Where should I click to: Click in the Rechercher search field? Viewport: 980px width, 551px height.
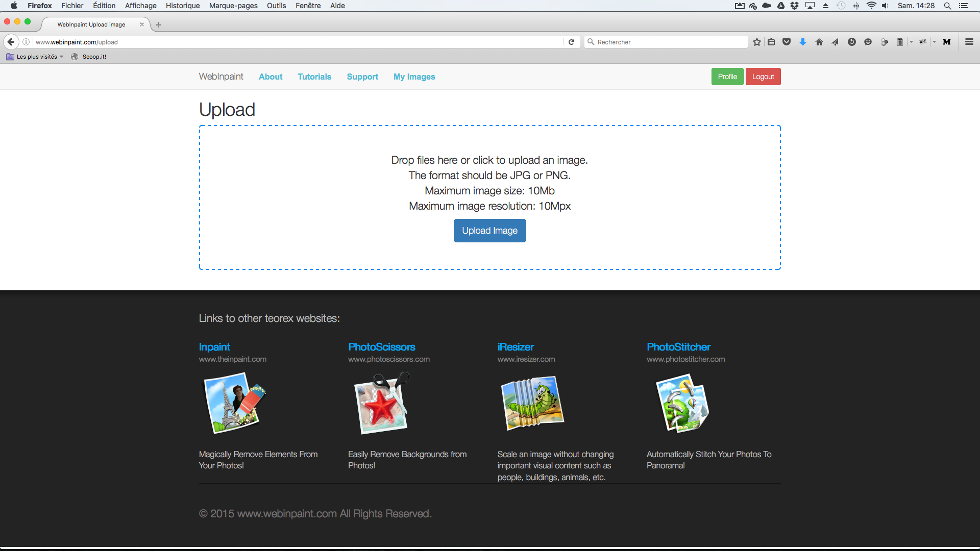pos(666,42)
